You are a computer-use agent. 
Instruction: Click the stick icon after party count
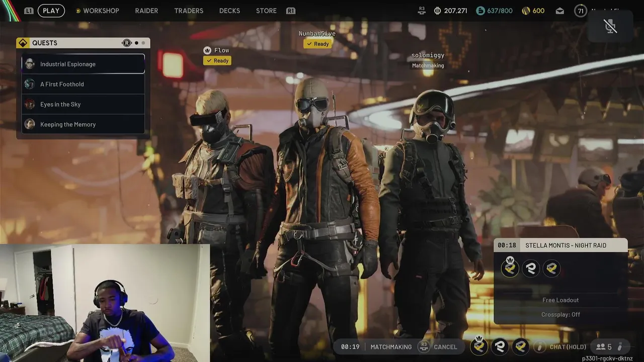click(620, 347)
